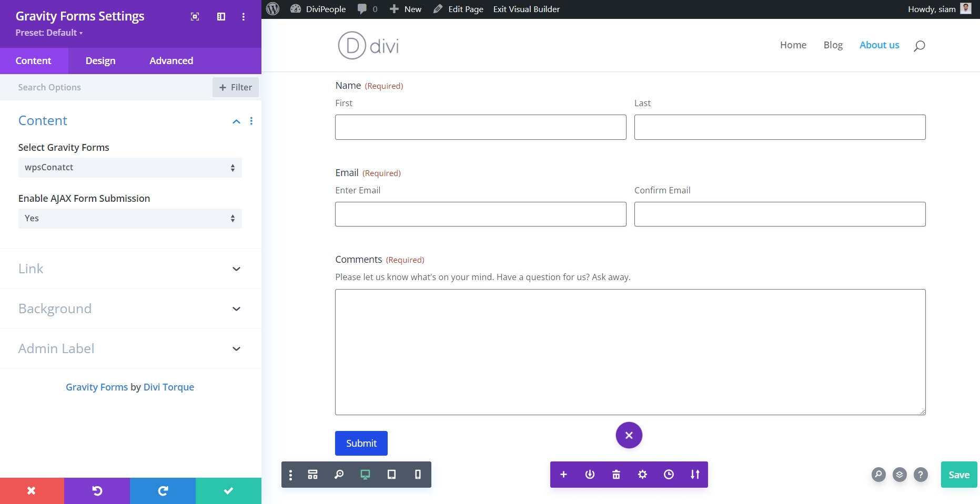Click the trash icon to delete the module
Screen dimensions: 980x504
pos(615,474)
